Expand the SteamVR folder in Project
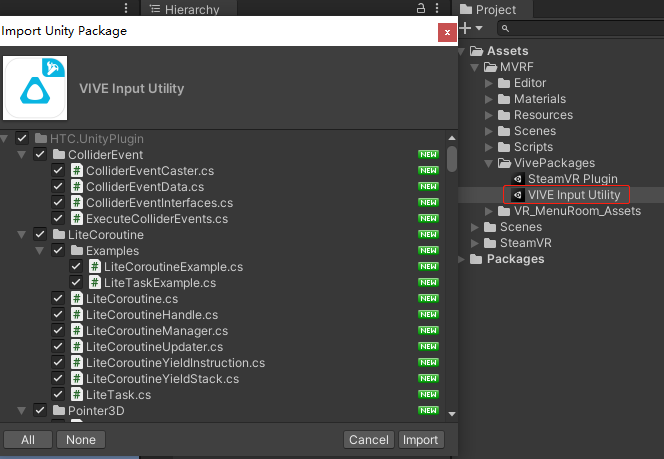Viewport: 664px width, 459px height. point(475,243)
